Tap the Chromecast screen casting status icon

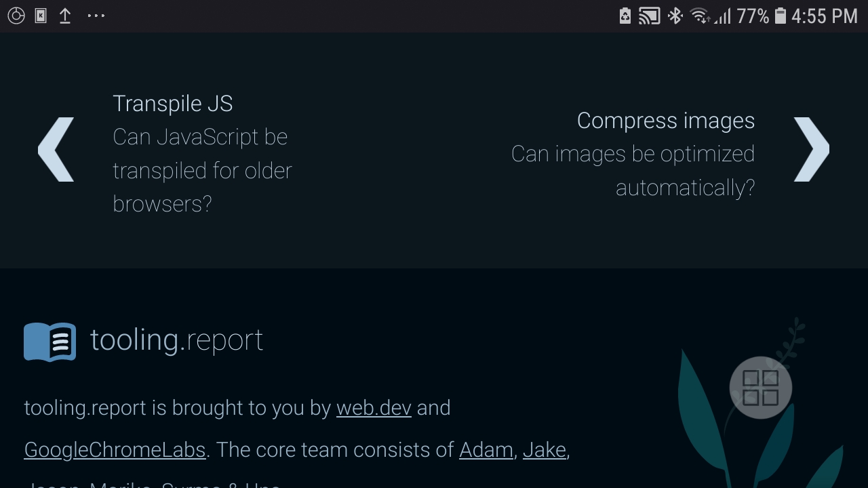pyautogui.click(x=649, y=15)
